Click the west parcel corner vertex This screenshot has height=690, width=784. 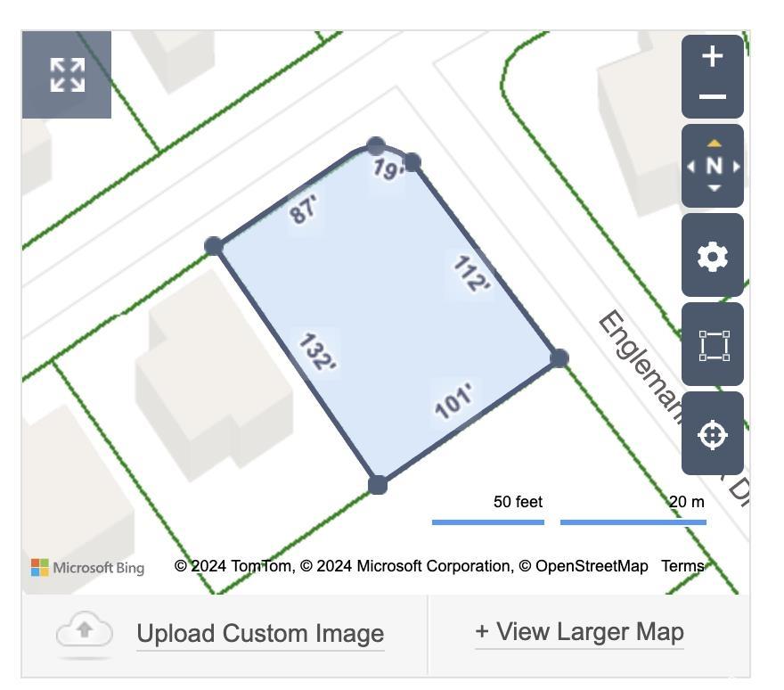point(214,246)
